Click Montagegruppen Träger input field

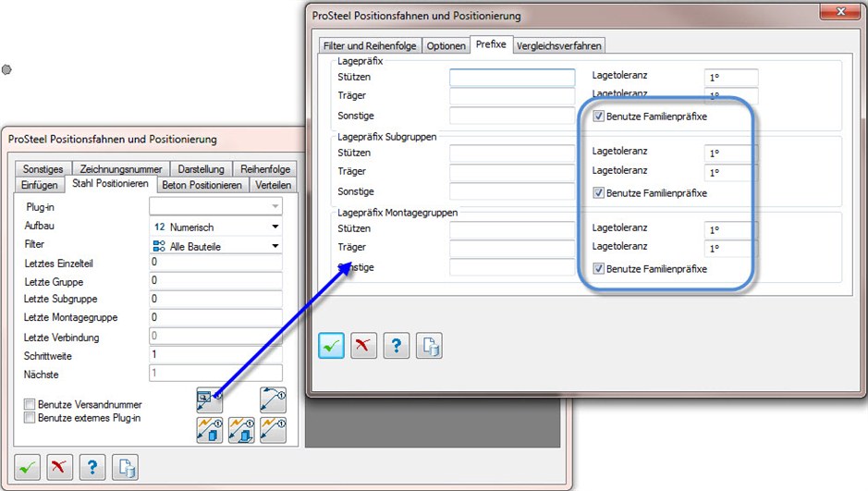pyautogui.click(x=512, y=248)
